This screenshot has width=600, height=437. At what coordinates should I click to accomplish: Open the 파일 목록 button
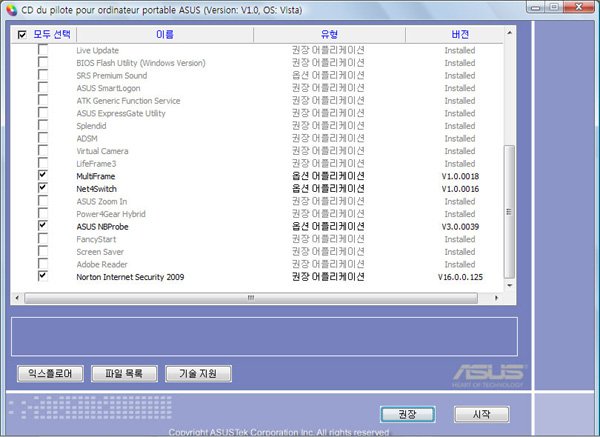click(124, 373)
